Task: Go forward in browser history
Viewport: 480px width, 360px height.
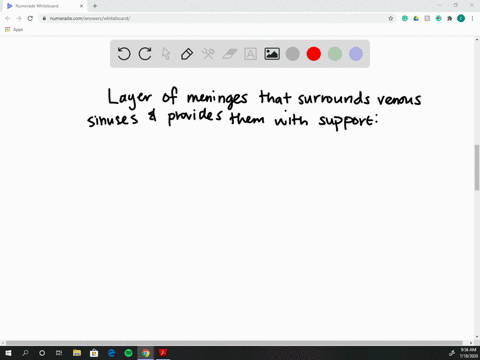Action: pos(19,18)
